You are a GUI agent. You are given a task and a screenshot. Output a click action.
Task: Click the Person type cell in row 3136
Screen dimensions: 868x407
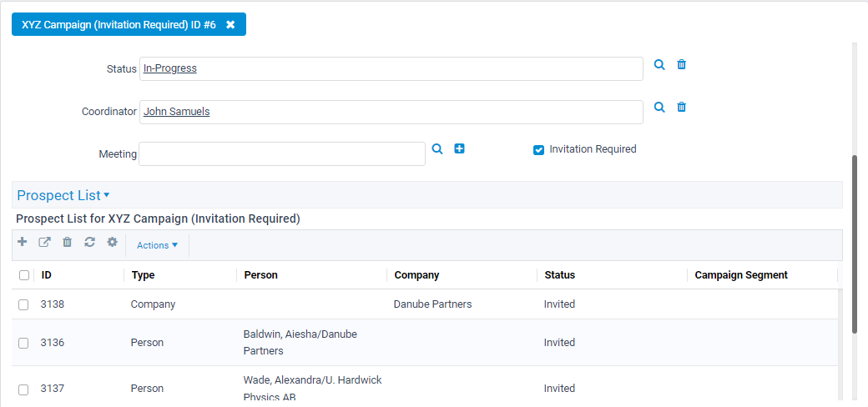point(147,342)
